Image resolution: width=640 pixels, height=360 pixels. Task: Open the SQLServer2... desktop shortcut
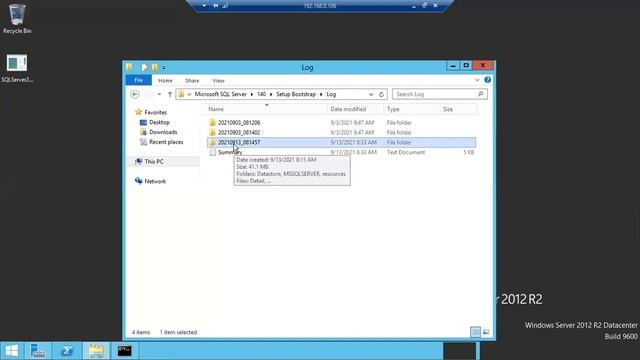click(x=17, y=68)
